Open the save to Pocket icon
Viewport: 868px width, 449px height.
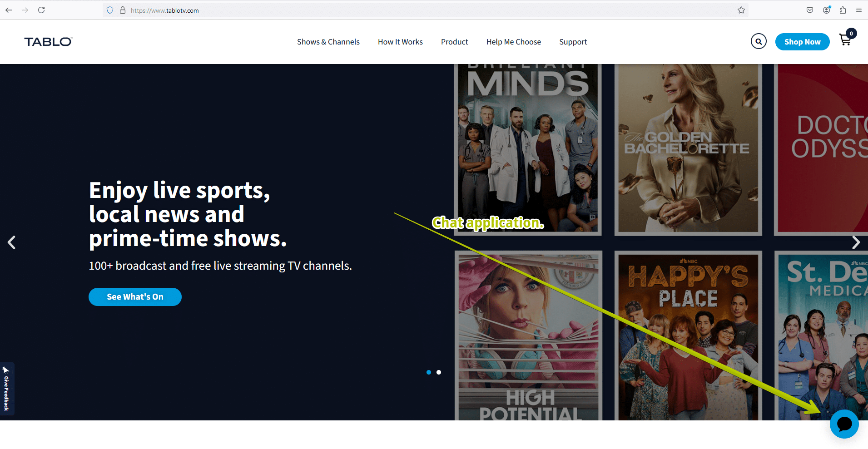click(810, 10)
